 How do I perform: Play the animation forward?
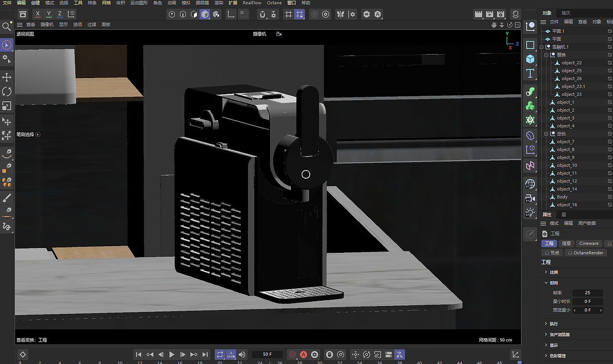pyautogui.click(x=172, y=354)
